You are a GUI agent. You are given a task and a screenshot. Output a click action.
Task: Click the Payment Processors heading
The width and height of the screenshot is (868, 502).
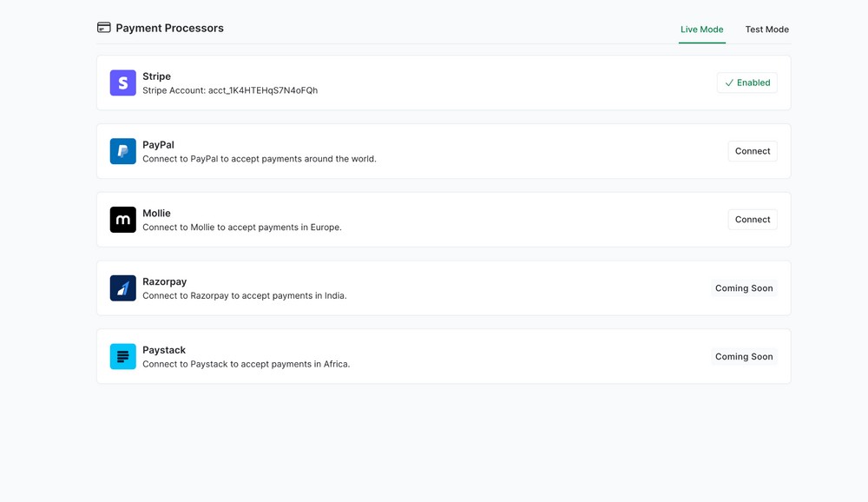coord(169,28)
